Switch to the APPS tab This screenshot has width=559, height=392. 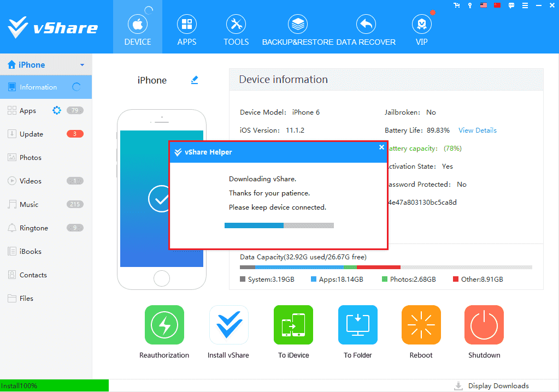187,30
